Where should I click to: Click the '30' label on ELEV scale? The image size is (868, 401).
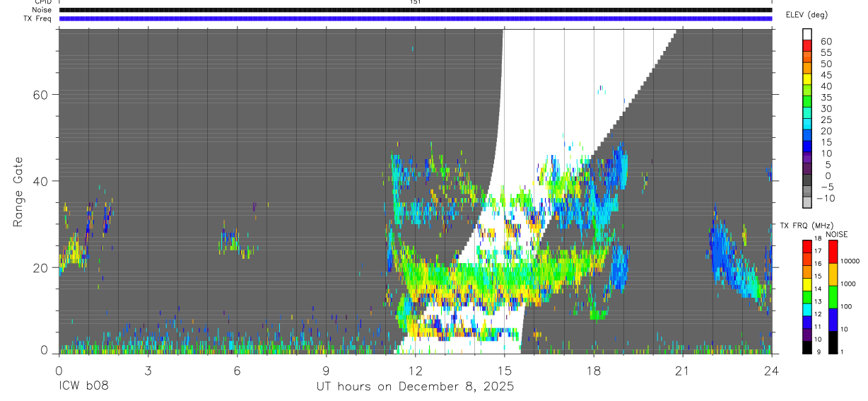(826, 108)
